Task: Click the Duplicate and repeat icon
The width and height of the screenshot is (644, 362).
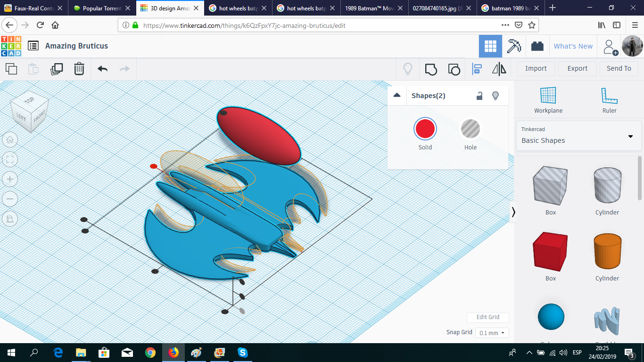Action: (x=57, y=69)
